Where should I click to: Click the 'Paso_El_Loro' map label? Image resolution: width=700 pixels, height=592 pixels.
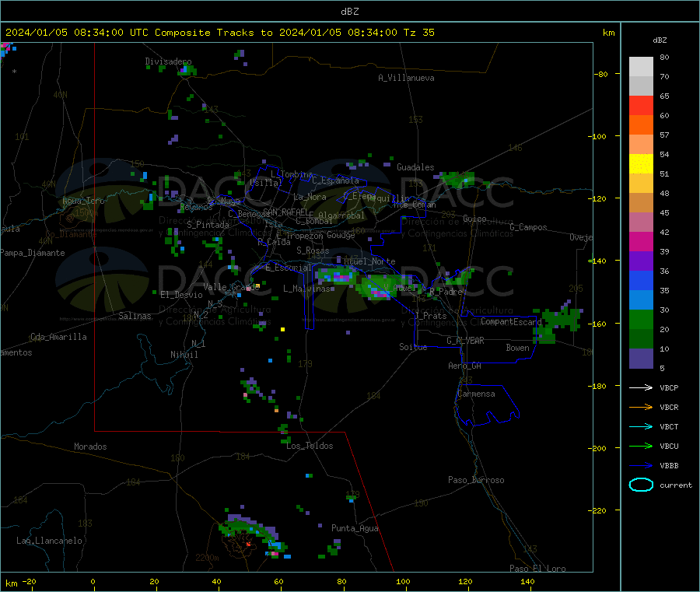pyautogui.click(x=537, y=569)
